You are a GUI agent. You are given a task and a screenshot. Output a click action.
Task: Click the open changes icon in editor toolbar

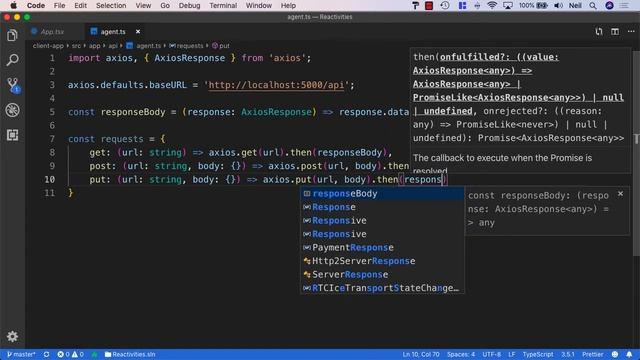(x=598, y=31)
